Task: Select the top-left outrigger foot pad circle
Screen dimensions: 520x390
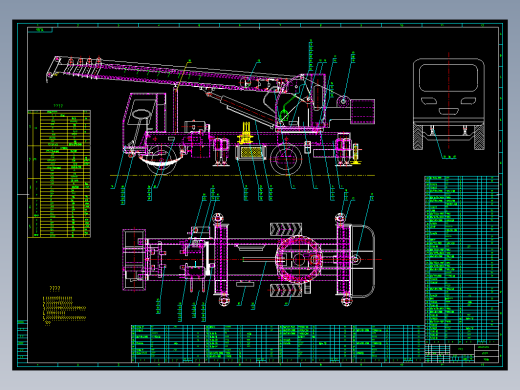Action: [x=218, y=218]
